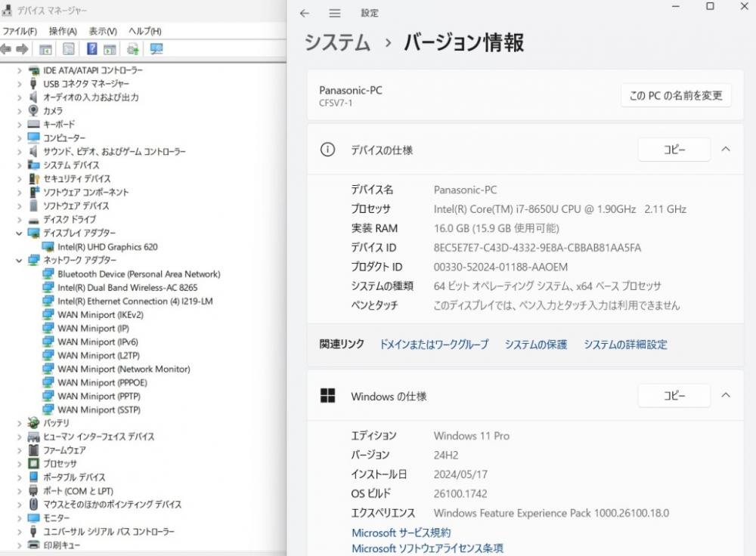Screen dimensions: 756x556
Task: Click the Forward arrow in Device Manager toolbar
Action: tap(22, 49)
